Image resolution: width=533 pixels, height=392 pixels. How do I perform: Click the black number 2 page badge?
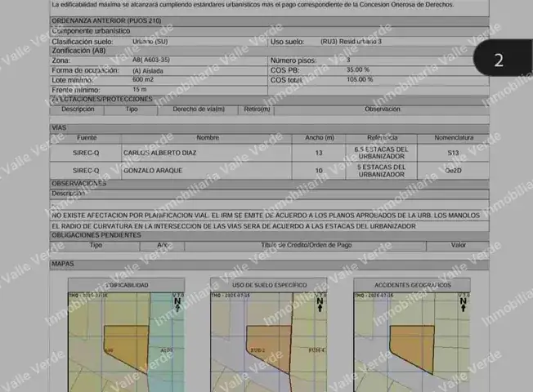pyautogui.click(x=503, y=57)
